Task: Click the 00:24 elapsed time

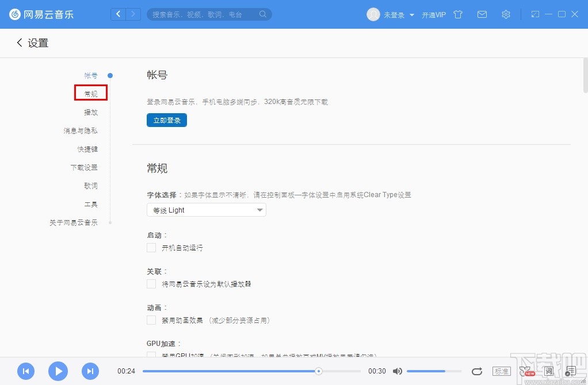Action: tap(126, 371)
